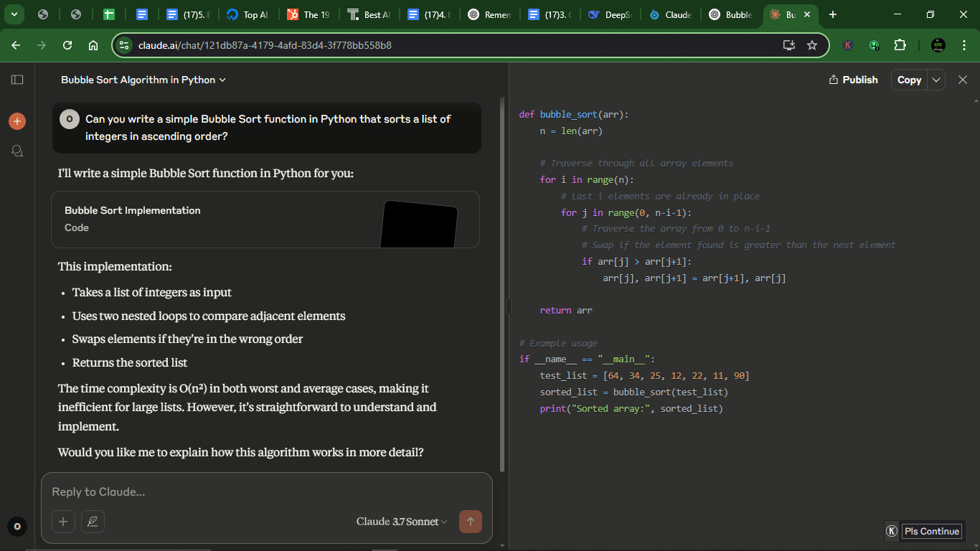The height and width of the screenshot is (551, 980).
Task: Close the code artifact panel
Action: pos(963,80)
